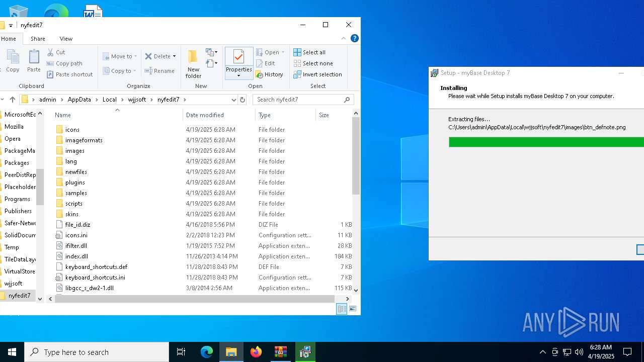
Task: Switch to large thumbnails view layout
Action: point(353,309)
